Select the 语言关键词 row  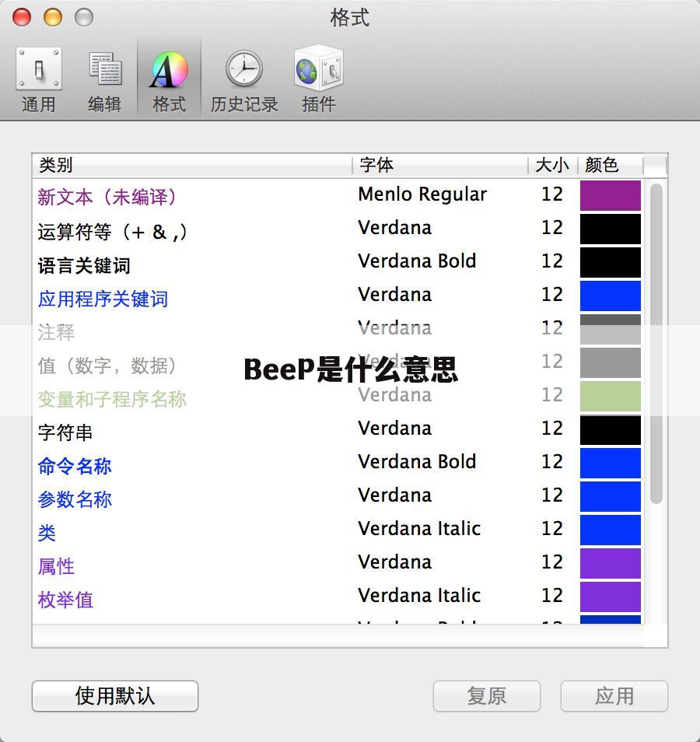tap(338, 263)
